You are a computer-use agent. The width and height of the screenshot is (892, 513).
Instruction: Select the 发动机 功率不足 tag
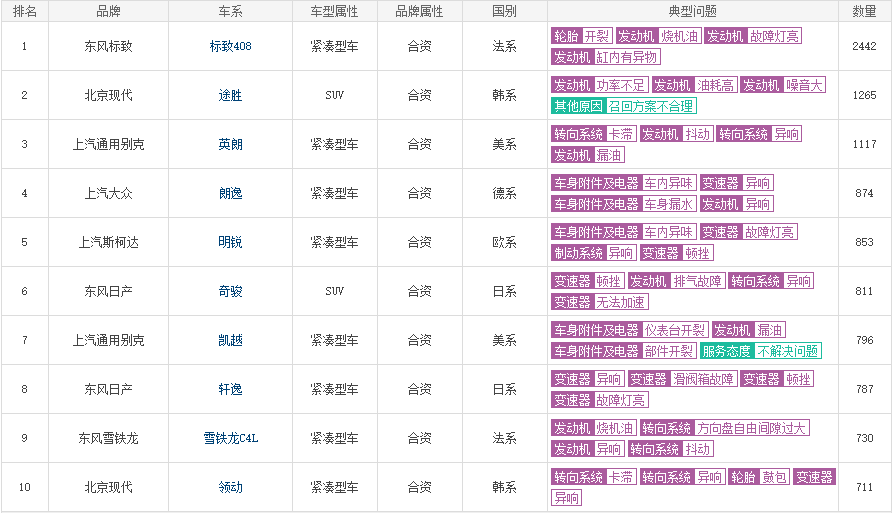tap(600, 85)
